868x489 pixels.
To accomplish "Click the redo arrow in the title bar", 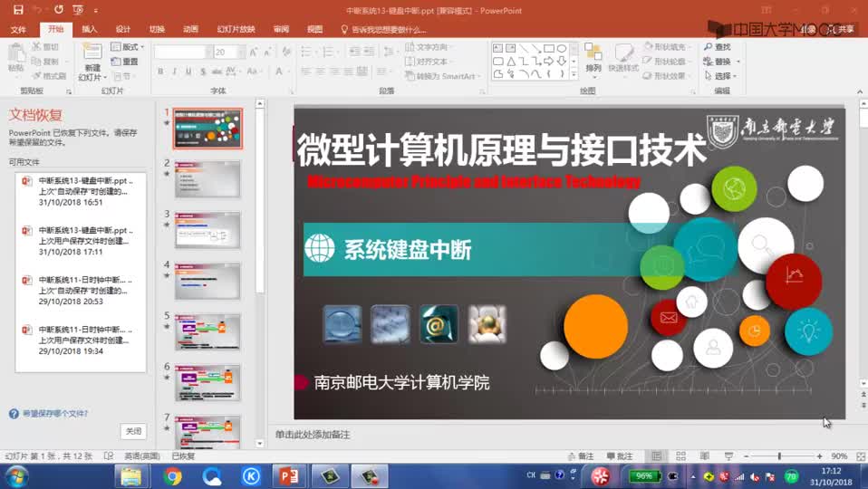I will pos(58,10).
